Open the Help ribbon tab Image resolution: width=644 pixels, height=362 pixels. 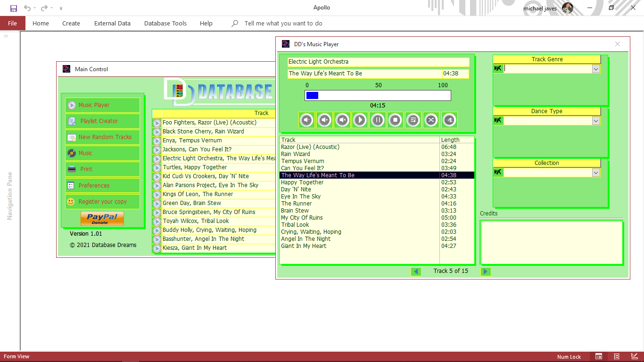pos(206,23)
